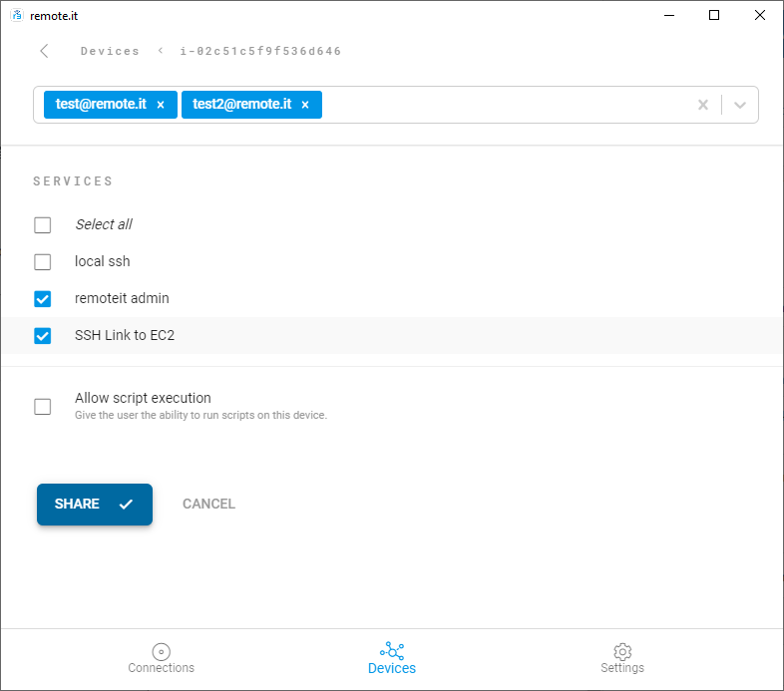784x691 pixels.
Task: Click the SERVICES section heading
Action: point(73,181)
